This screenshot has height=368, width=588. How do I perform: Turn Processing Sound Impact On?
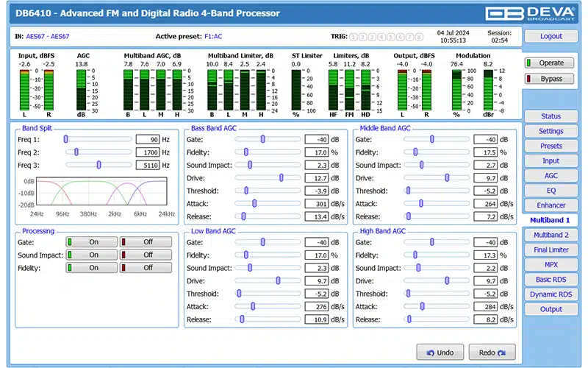(x=92, y=255)
